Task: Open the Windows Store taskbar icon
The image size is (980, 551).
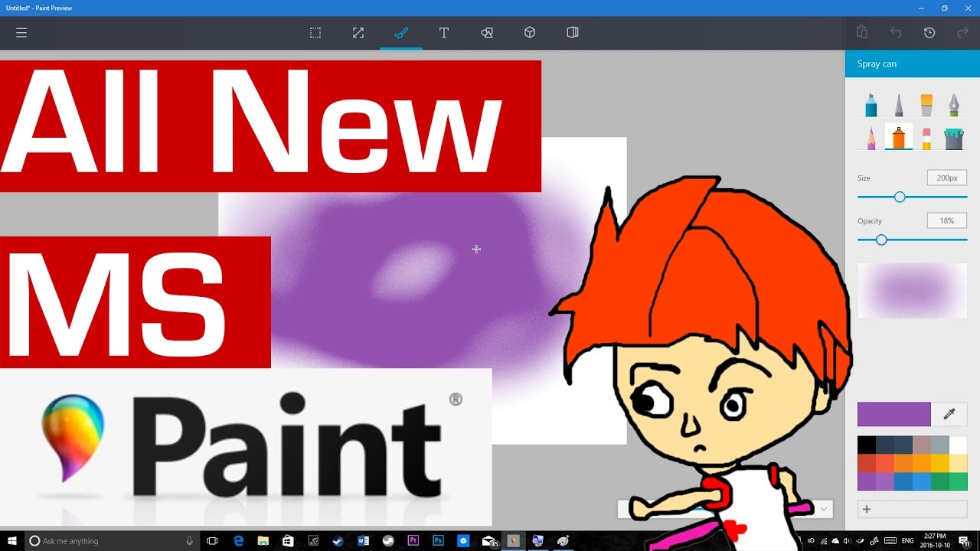Action: pyautogui.click(x=288, y=541)
